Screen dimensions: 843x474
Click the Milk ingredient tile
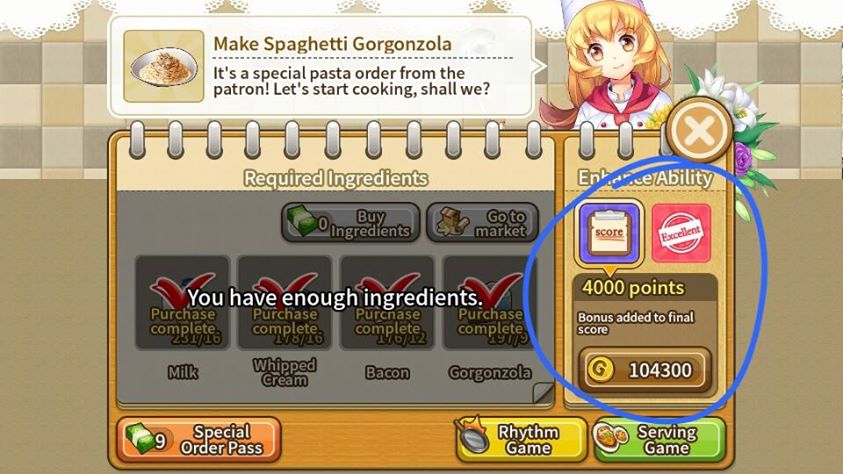183,302
